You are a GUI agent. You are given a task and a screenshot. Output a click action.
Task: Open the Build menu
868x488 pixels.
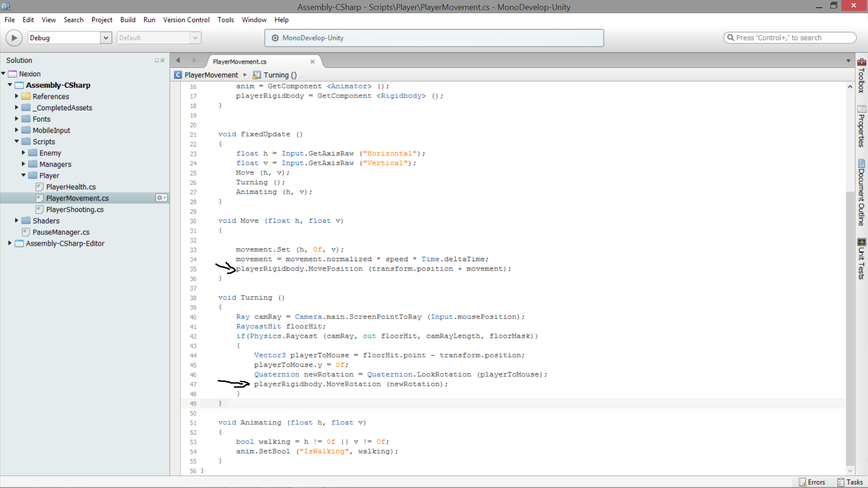pos(127,20)
